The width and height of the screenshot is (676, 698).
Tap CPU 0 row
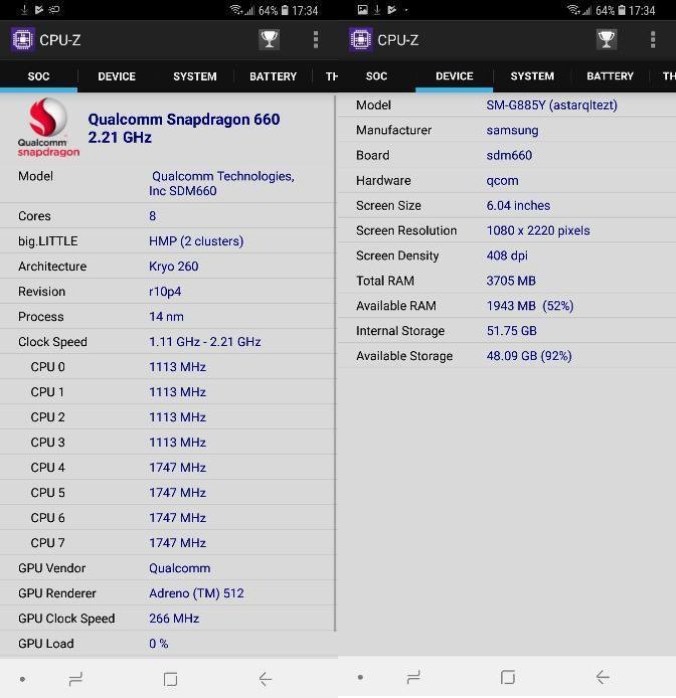(167, 367)
